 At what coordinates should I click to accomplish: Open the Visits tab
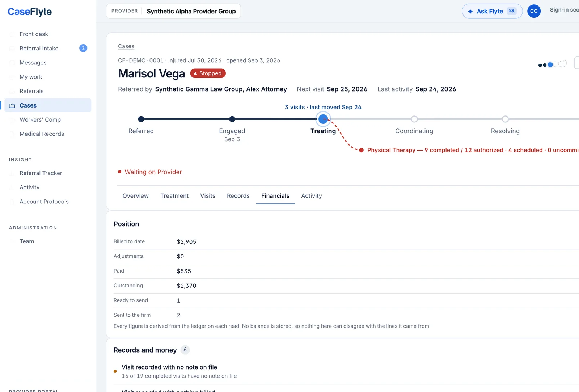(x=208, y=196)
